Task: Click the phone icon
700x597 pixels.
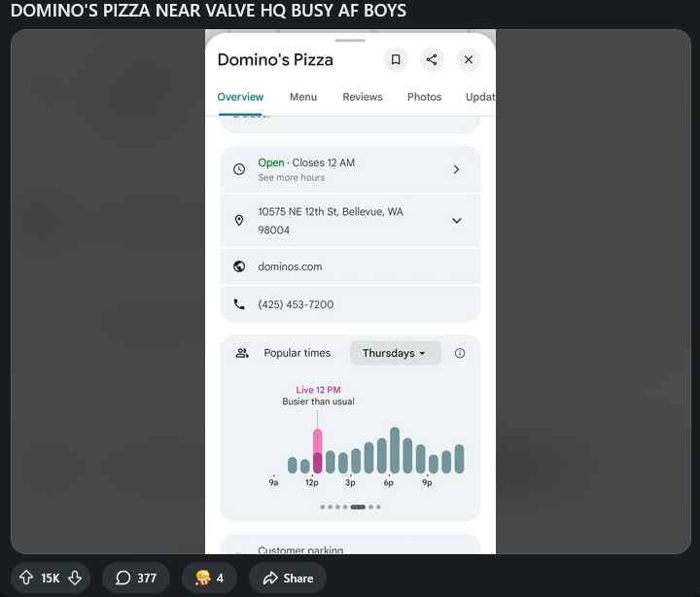Action: [x=239, y=304]
